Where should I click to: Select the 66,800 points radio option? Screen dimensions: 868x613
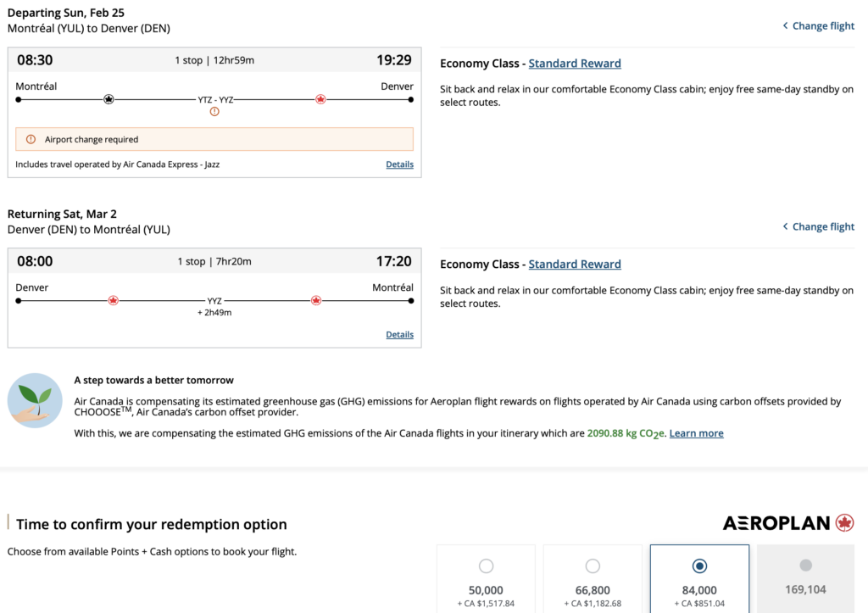pyautogui.click(x=593, y=566)
